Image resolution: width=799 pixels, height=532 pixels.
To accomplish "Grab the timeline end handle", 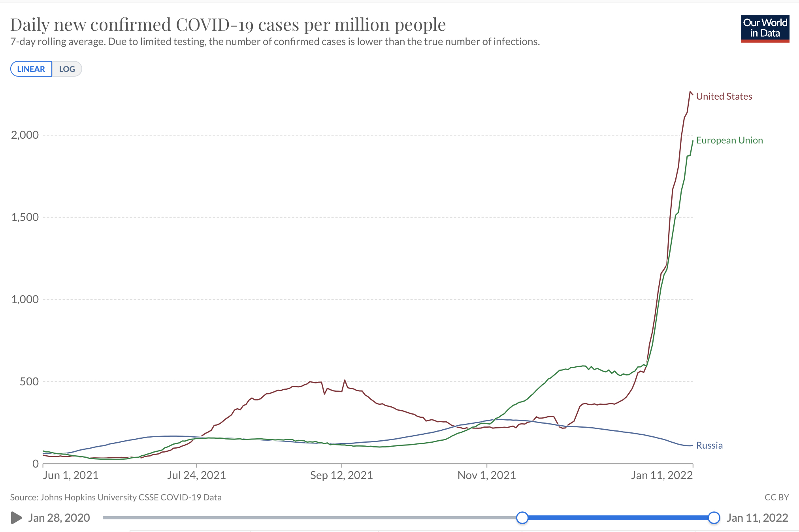I will pyautogui.click(x=714, y=517).
